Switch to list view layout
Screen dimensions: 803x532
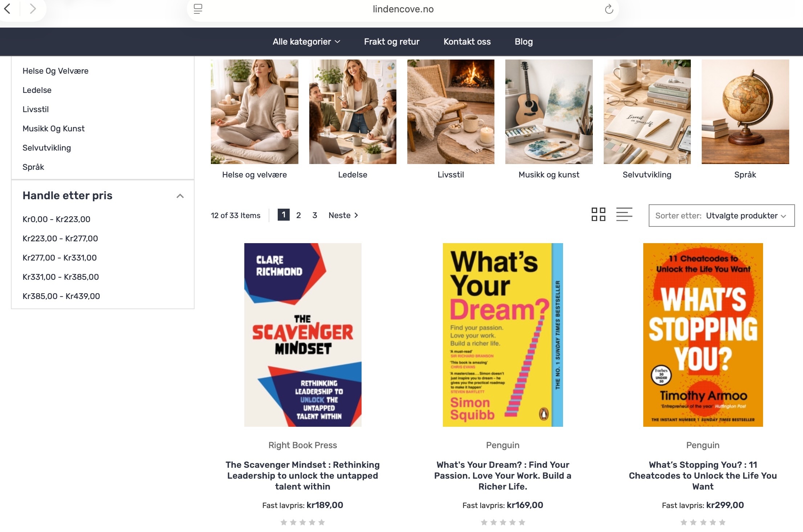[x=624, y=214]
